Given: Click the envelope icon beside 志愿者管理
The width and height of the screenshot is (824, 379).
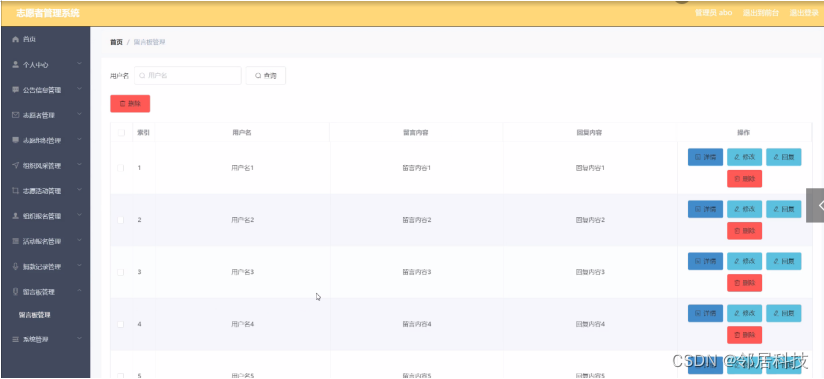Looking at the screenshot, I should tap(15, 115).
